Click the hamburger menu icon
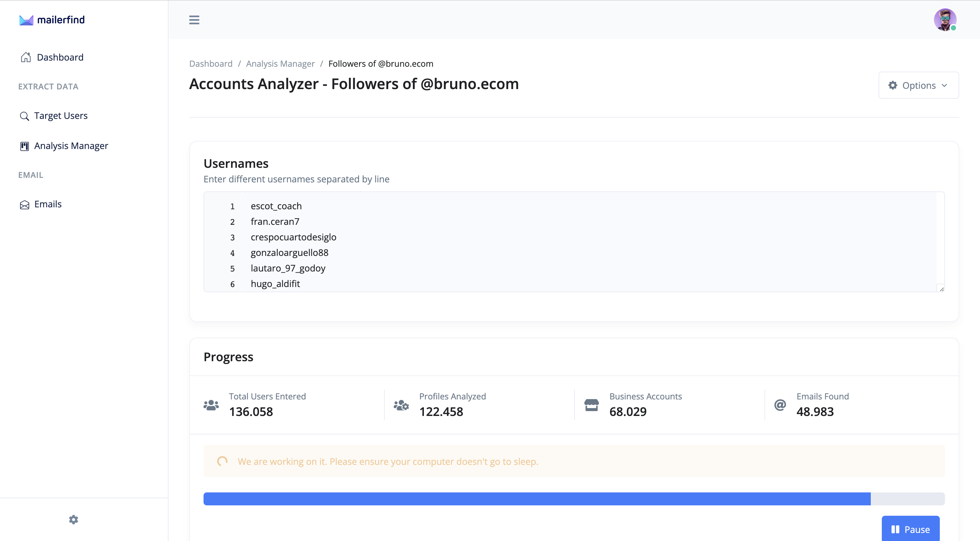 tap(194, 20)
